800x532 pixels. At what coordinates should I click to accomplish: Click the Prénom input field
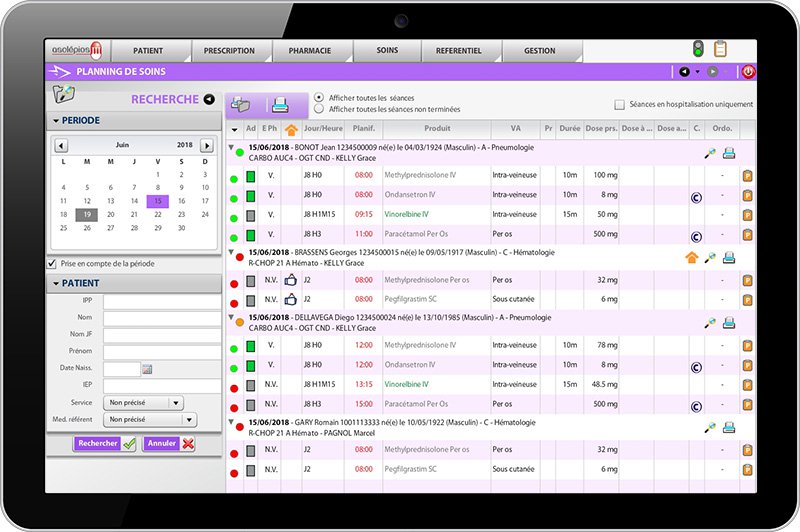pos(162,352)
